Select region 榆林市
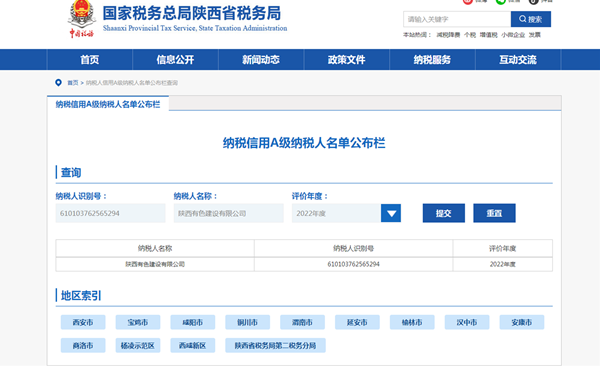Screen dimensions: 600x366 (412, 322)
